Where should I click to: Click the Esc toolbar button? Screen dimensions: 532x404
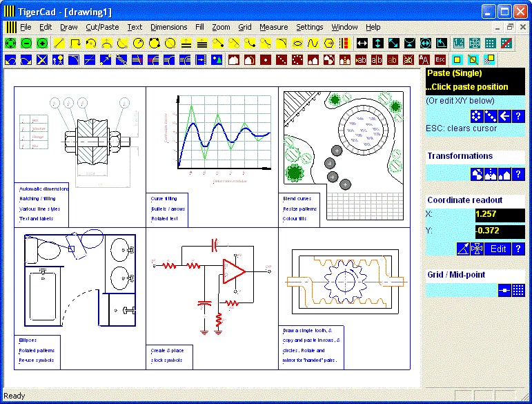click(x=440, y=60)
